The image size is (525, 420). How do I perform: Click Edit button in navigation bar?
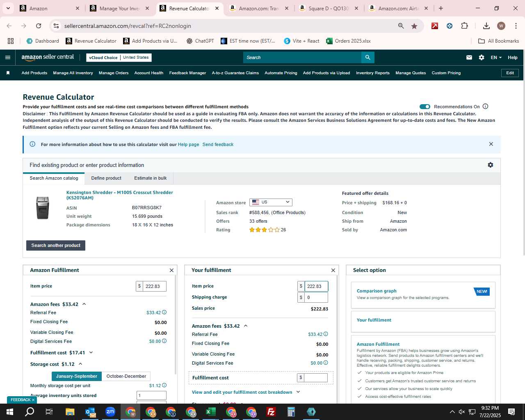510,73
